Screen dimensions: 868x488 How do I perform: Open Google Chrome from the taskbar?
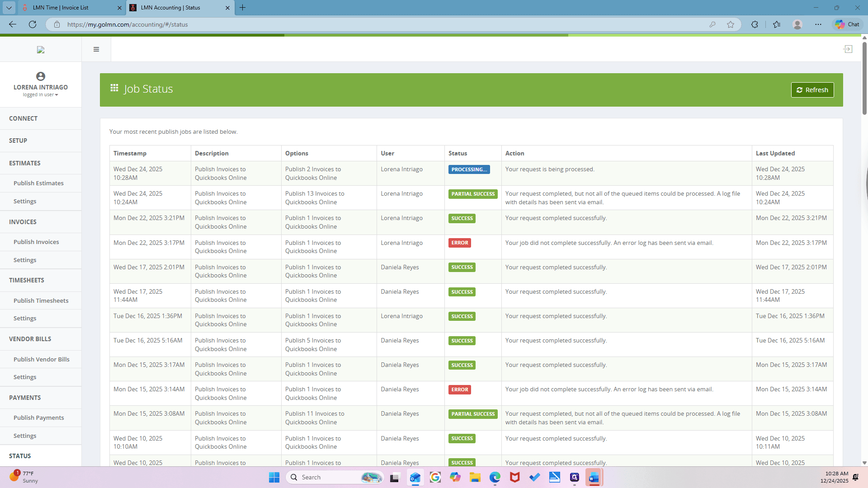point(435,477)
